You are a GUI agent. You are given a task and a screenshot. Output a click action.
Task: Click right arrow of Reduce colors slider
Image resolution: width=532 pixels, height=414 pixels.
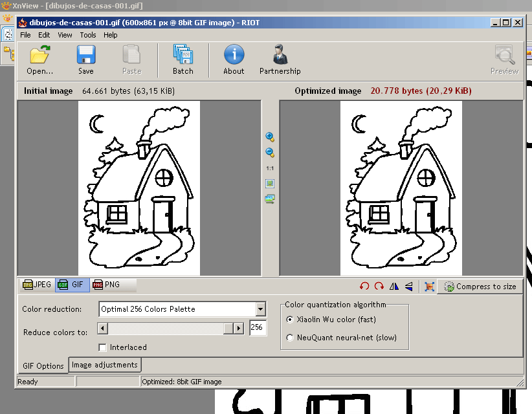239,328
